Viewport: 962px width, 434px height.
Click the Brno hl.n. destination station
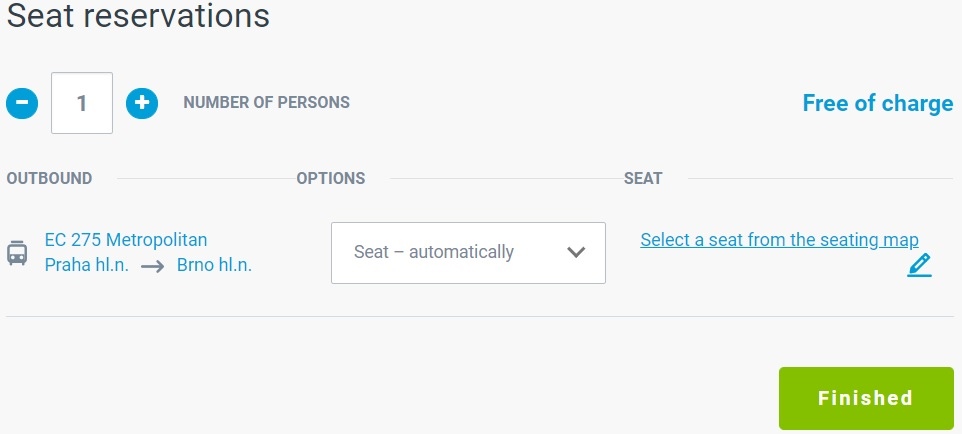[x=214, y=265]
